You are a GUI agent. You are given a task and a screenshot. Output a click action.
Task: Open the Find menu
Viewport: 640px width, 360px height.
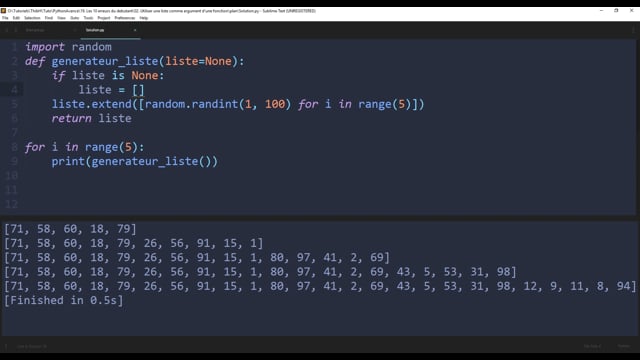(49, 18)
